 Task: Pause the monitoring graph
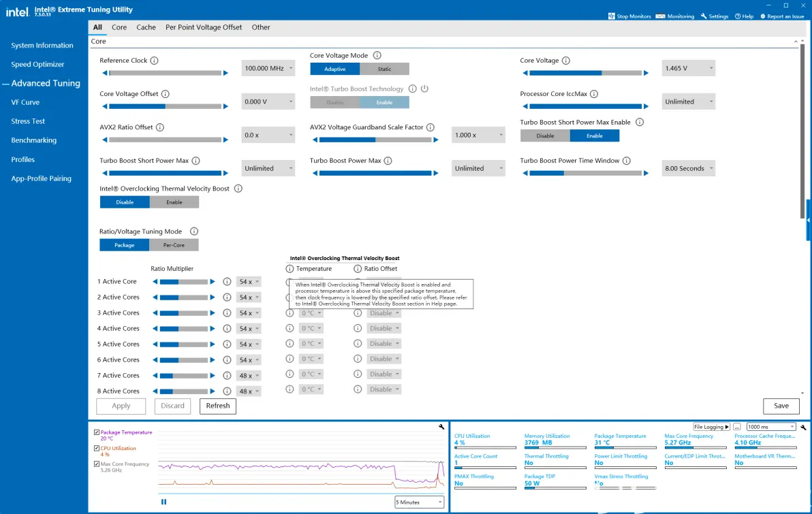click(163, 502)
